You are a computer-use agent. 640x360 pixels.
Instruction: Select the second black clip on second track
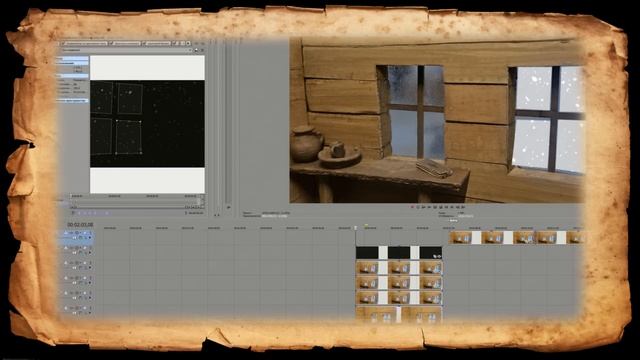coord(399,252)
